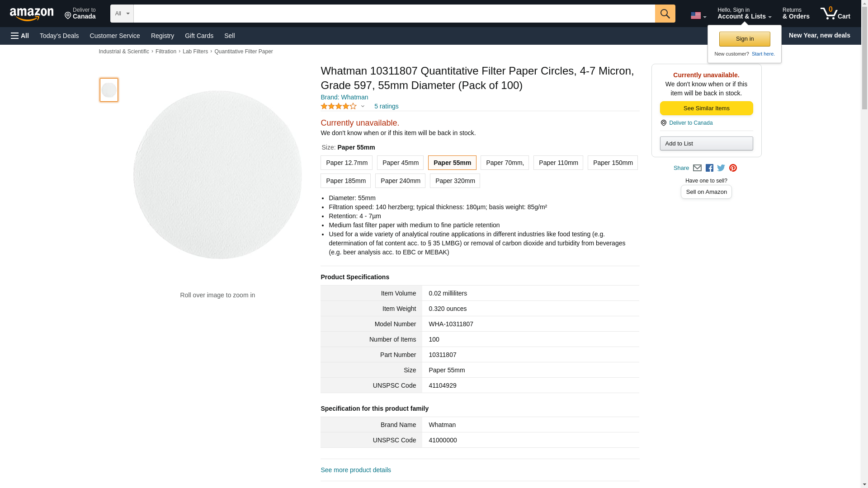
Task: Share product on Twitter icon
Action: coord(721,168)
